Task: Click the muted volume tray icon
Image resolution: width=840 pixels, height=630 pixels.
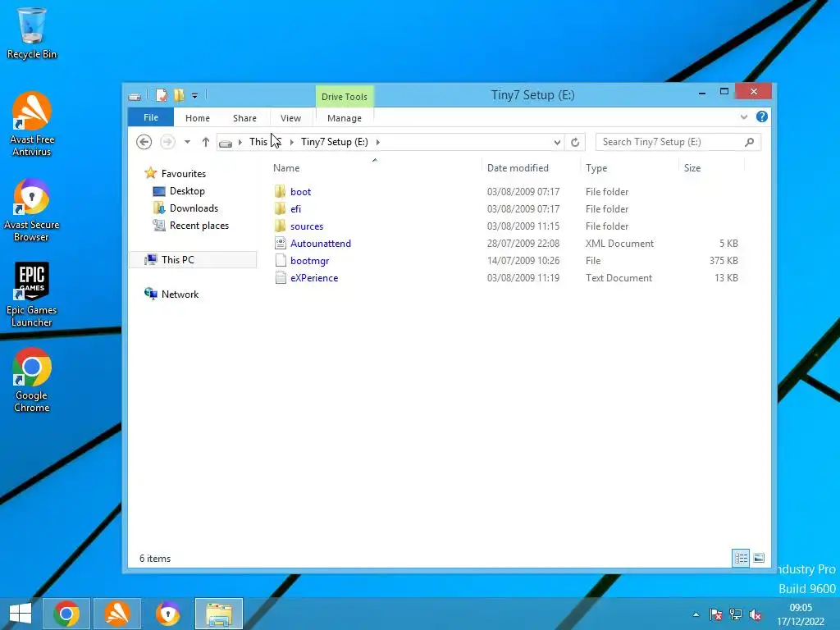Action: coord(756,614)
